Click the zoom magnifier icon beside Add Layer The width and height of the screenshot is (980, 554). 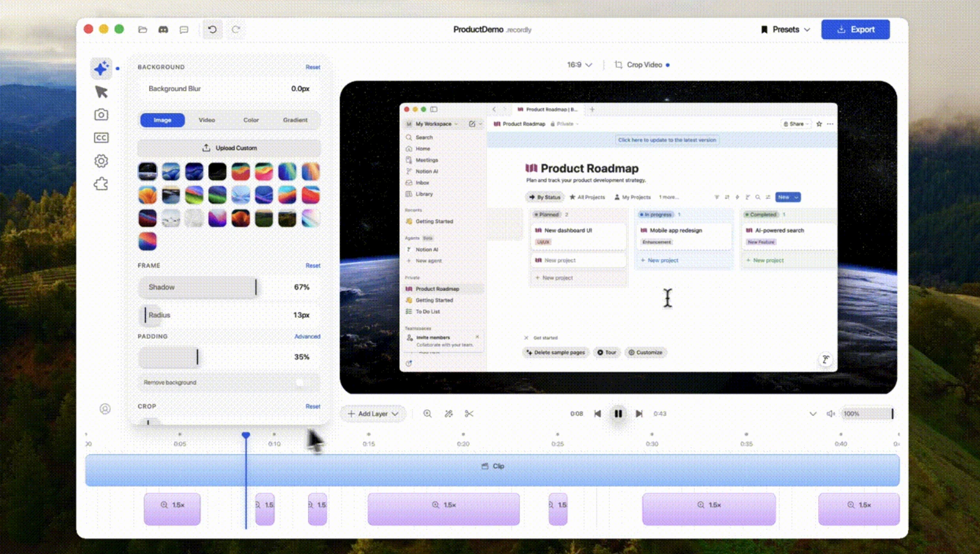427,413
